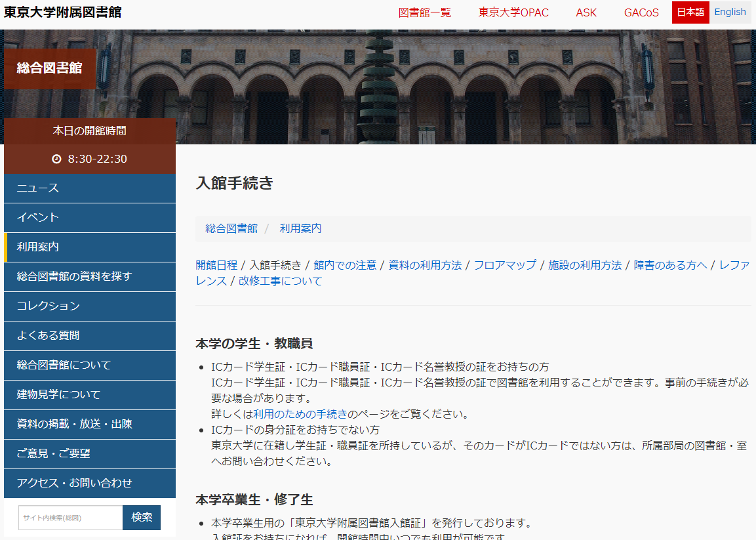
Task: Select the 日本語 language button
Action: 690,12
